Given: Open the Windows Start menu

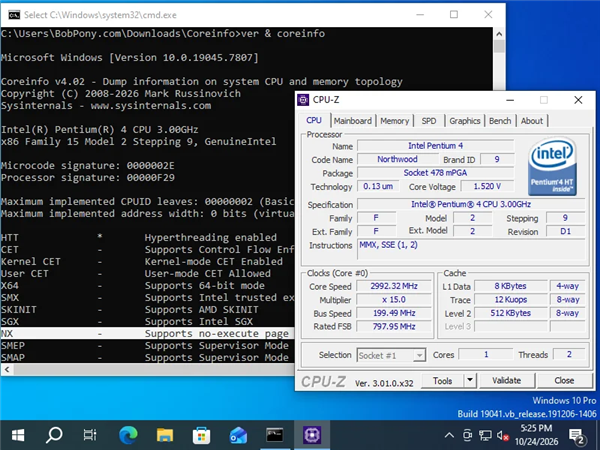Looking at the screenshot, I should pos(18,435).
